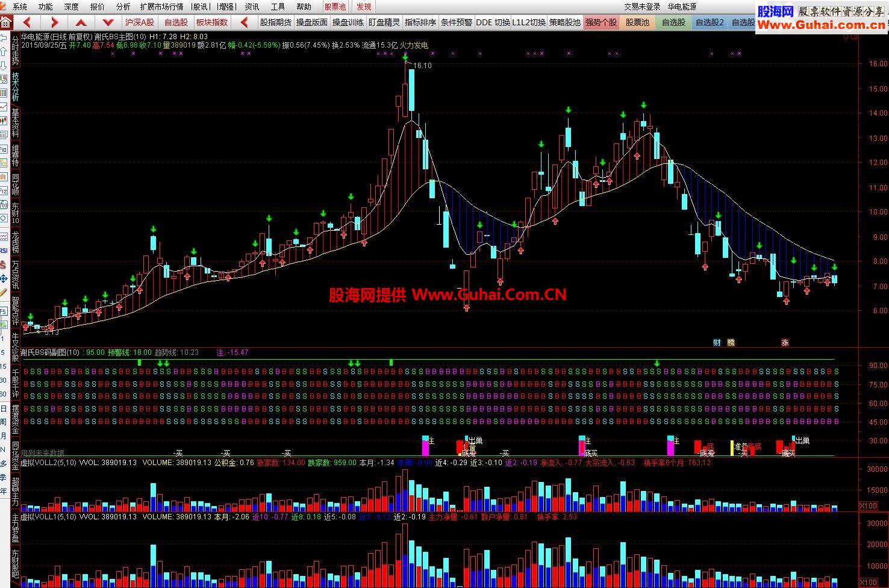Click the red up arrow in toolbar
The image size is (889, 588).
tap(81, 22)
